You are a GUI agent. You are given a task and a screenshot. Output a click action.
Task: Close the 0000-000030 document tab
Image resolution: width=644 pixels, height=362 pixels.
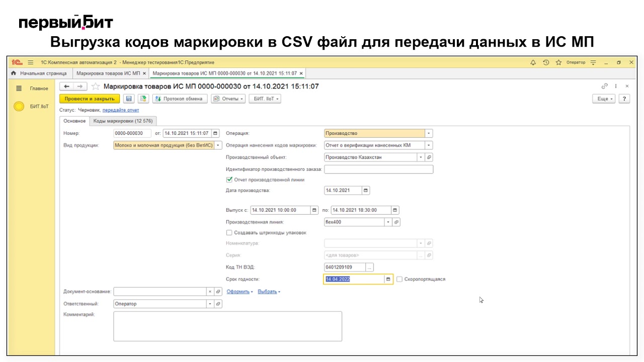(x=301, y=73)
